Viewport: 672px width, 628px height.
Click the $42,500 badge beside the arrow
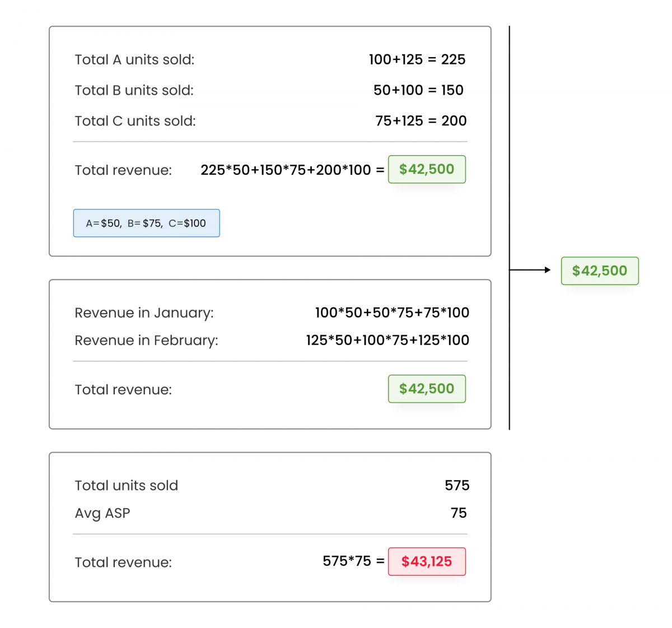599,271
